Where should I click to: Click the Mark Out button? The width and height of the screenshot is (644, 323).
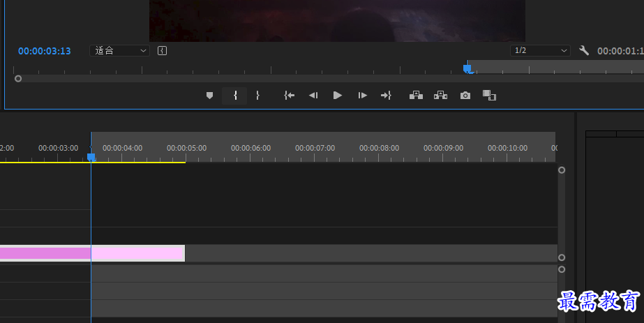point(257,96)
